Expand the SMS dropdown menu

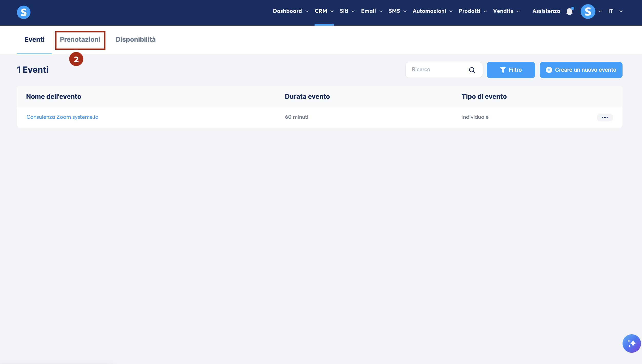point(397,11)
